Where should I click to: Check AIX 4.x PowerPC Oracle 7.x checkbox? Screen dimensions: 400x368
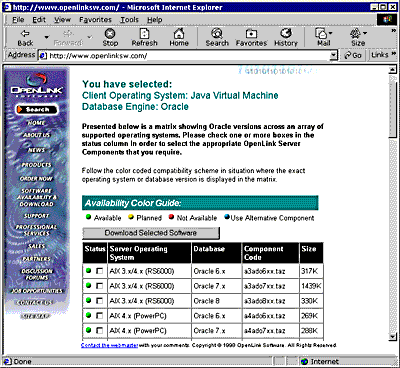99,330
